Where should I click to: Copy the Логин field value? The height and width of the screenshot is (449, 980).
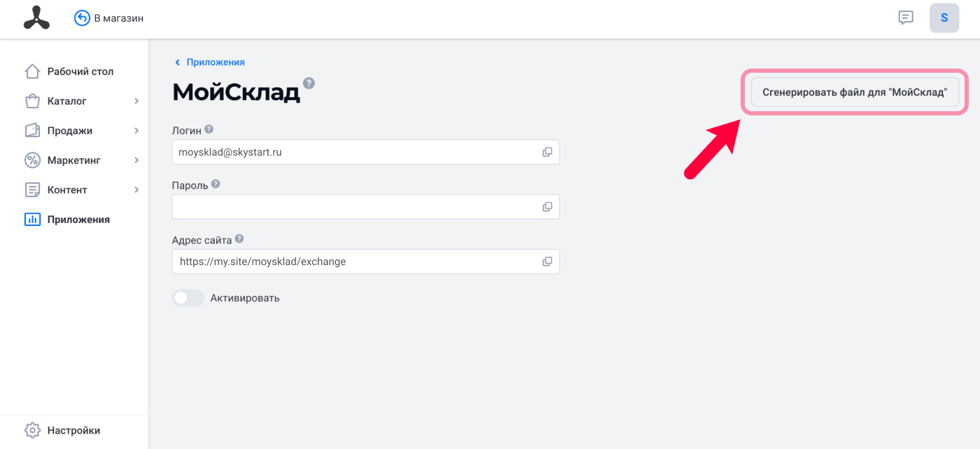547,152
